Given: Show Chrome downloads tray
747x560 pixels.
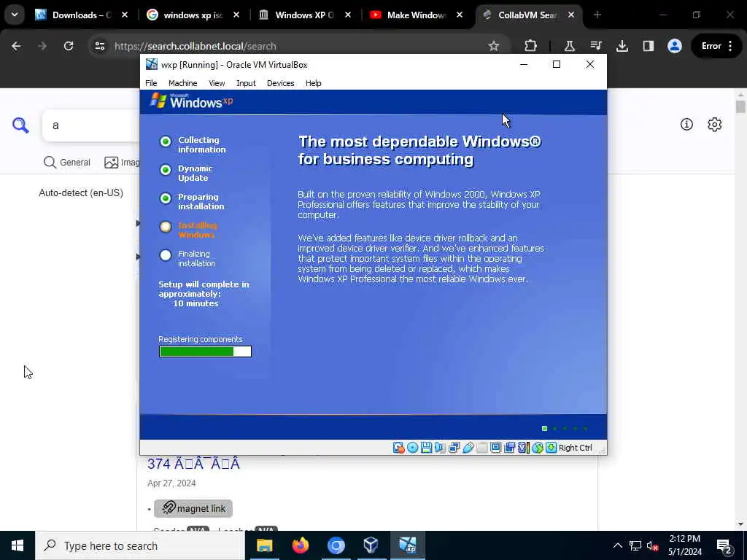Looking at the screenshot, I should [622, 46].
